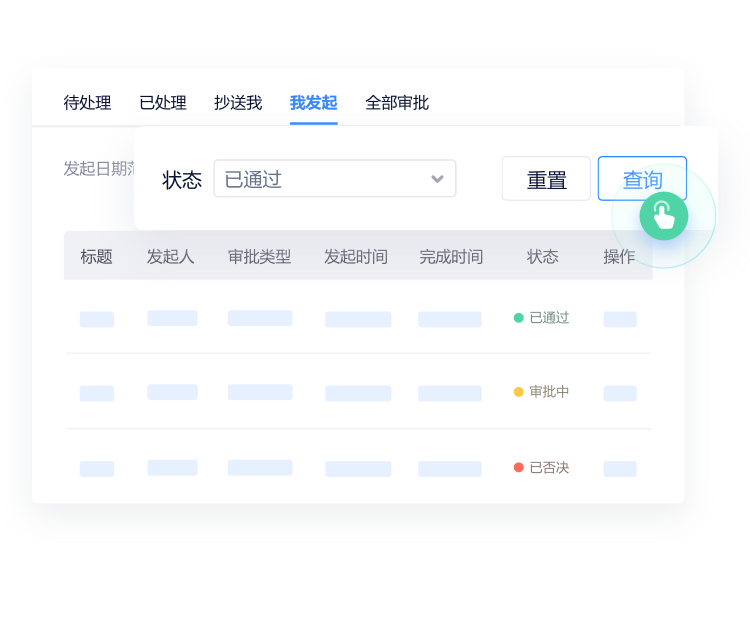The width and height of the screenshot is (750, 628).
Task: Switch to the 待处理 tab
Action: (x=88, y=103)
